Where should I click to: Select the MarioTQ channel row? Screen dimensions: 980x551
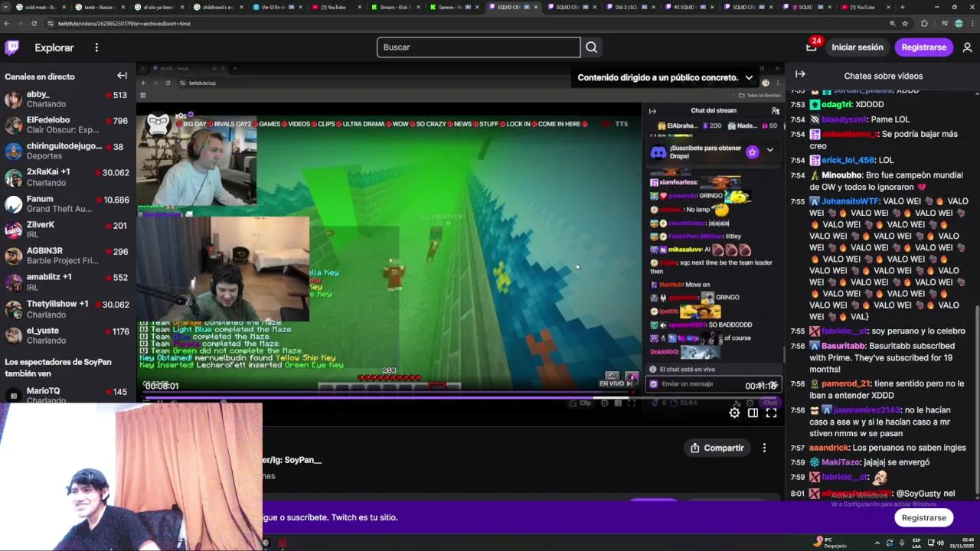click(x=67, y=395)
